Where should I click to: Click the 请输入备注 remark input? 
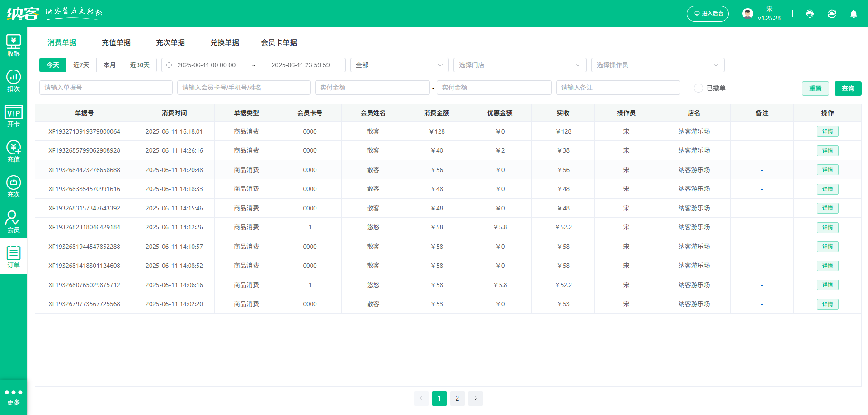[x=618, y=88]
